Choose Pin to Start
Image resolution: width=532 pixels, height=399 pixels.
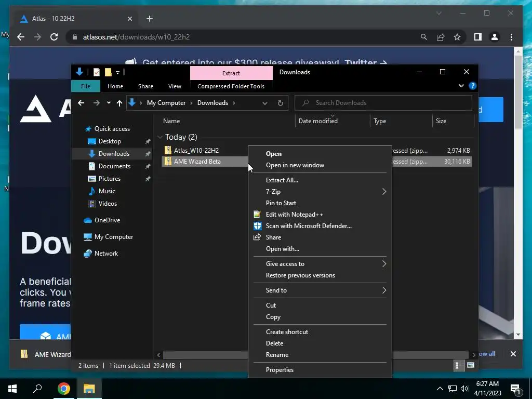click(x=281, y=203)
